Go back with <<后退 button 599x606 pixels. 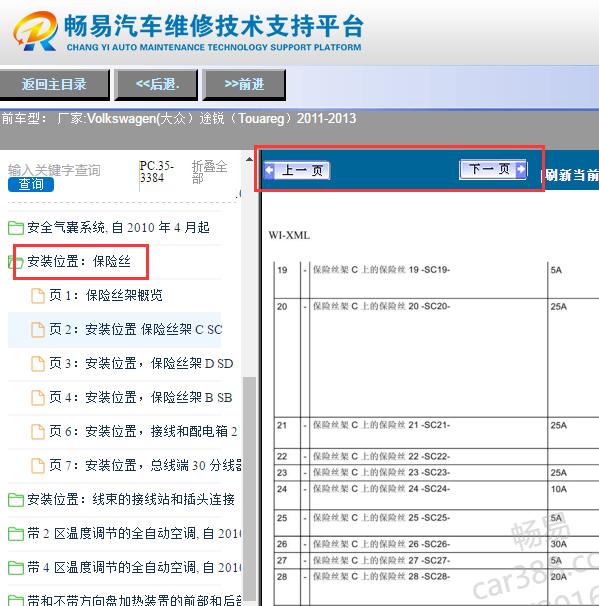pyautogui.click(x=157, y=84)
